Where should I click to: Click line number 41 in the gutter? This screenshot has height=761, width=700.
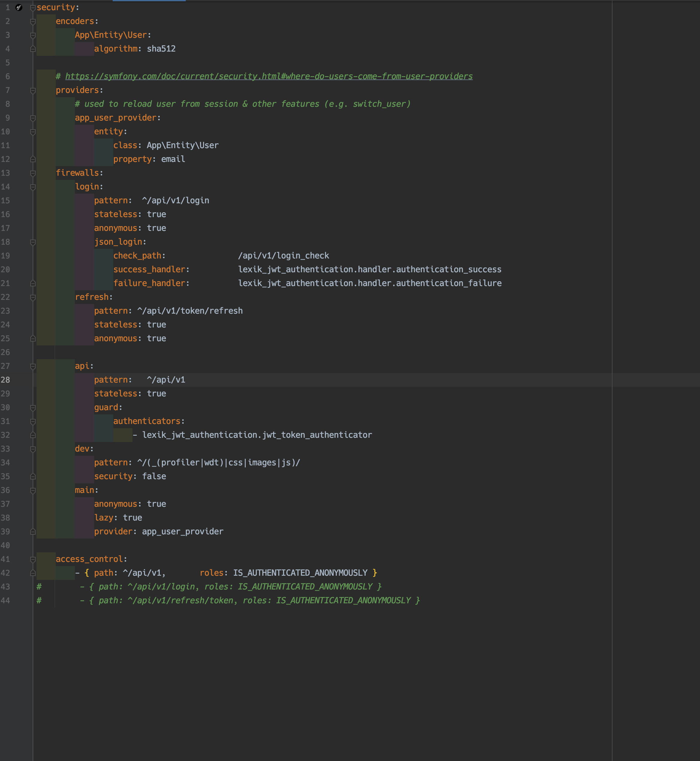(x=5, y=559)
